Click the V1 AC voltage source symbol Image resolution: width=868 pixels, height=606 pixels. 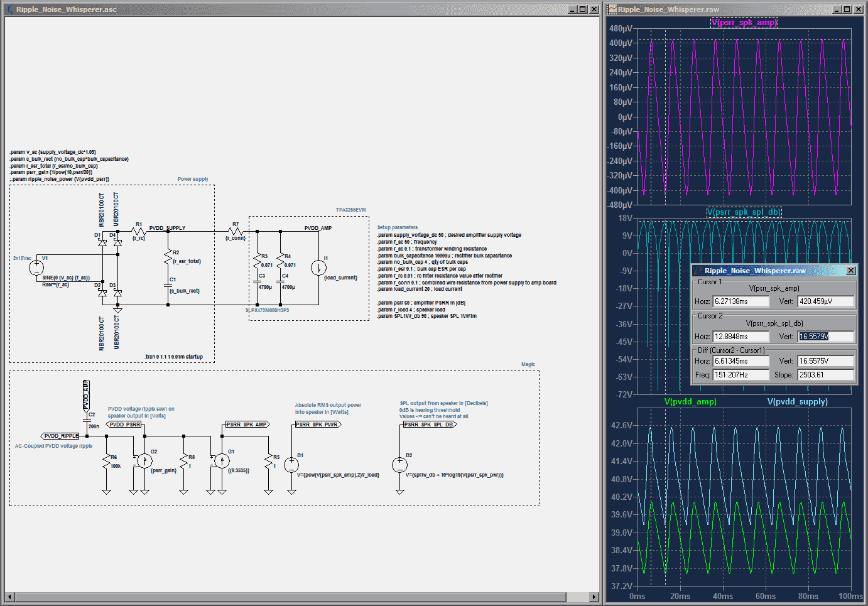[36, 268]
